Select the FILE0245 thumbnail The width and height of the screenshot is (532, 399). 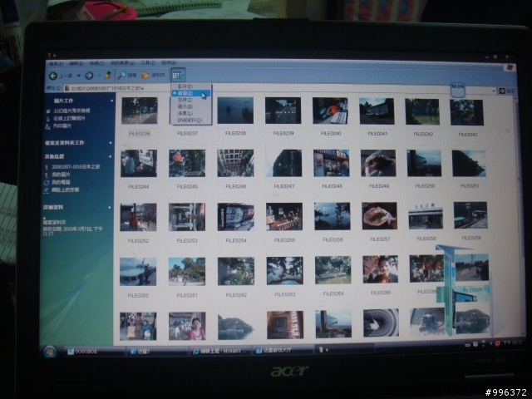(x=187, y=164)
